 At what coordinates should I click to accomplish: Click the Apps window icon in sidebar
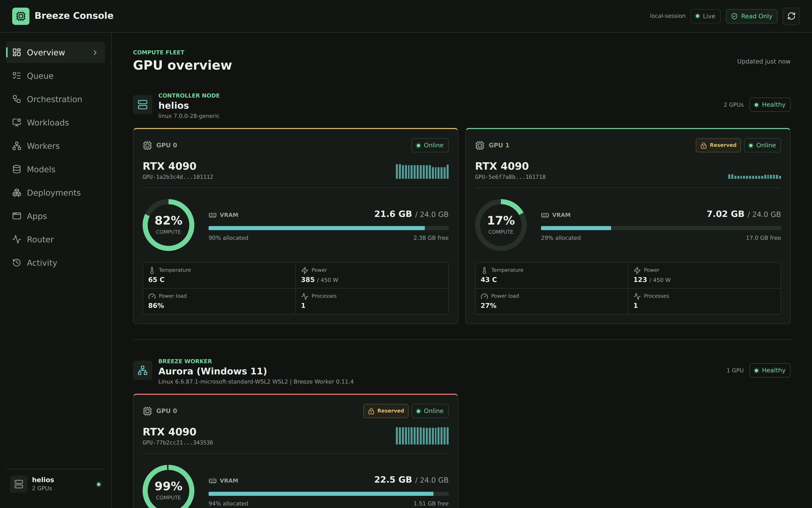click(x=17, y=216)
